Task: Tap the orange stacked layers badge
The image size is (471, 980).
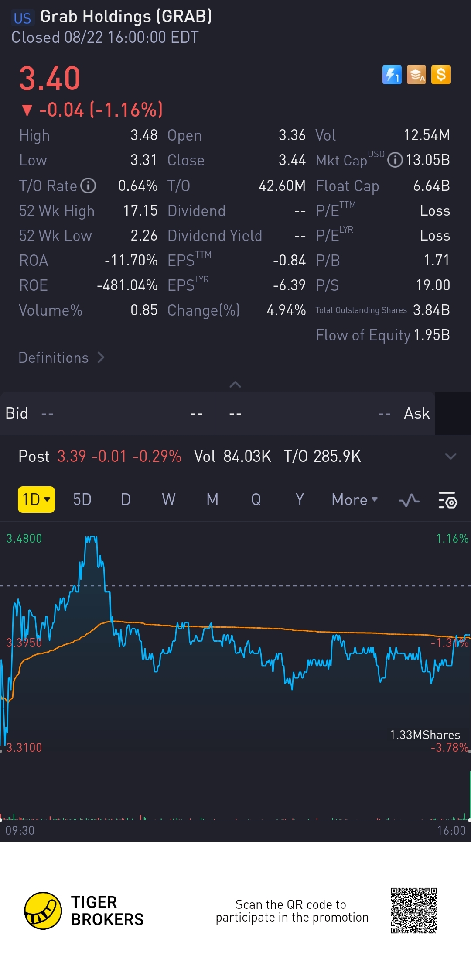Action: click(x=416, y=75)
